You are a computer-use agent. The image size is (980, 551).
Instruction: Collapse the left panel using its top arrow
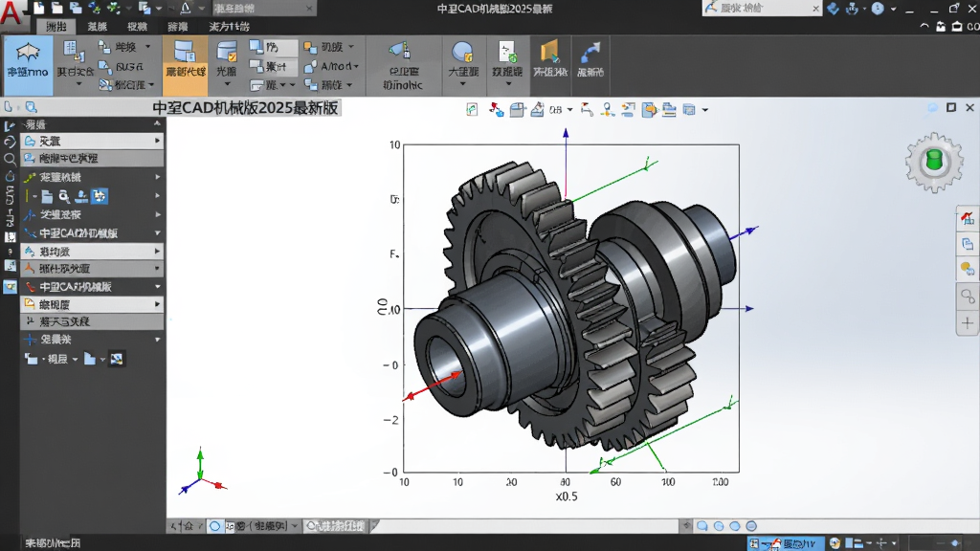click(157, 123)
